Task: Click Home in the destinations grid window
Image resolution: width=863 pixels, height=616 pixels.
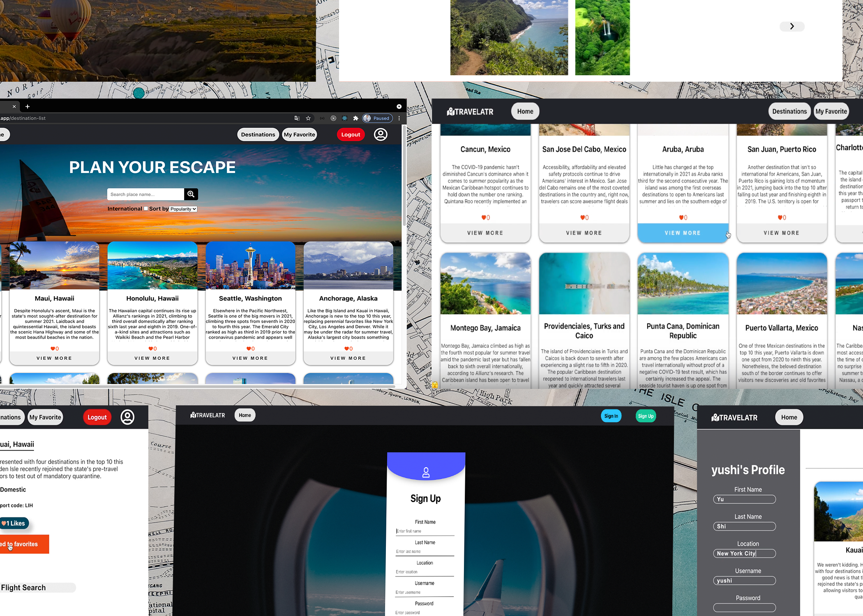Action: click(x=525, y=111)
